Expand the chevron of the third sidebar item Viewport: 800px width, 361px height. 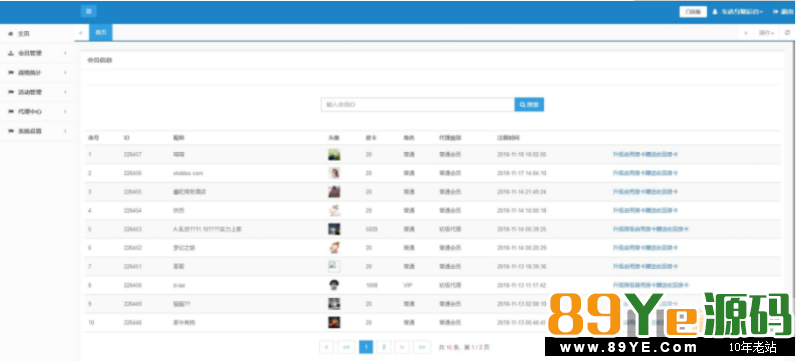click(65, 73)
